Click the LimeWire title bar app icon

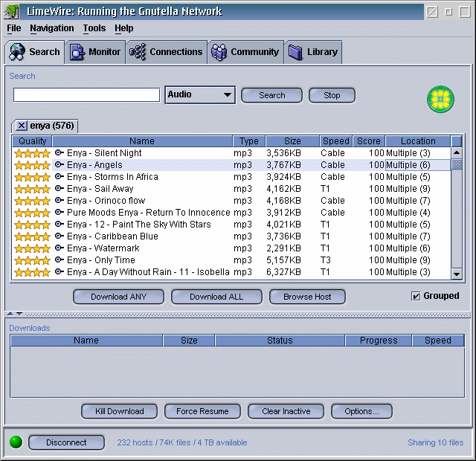[11, 12]
